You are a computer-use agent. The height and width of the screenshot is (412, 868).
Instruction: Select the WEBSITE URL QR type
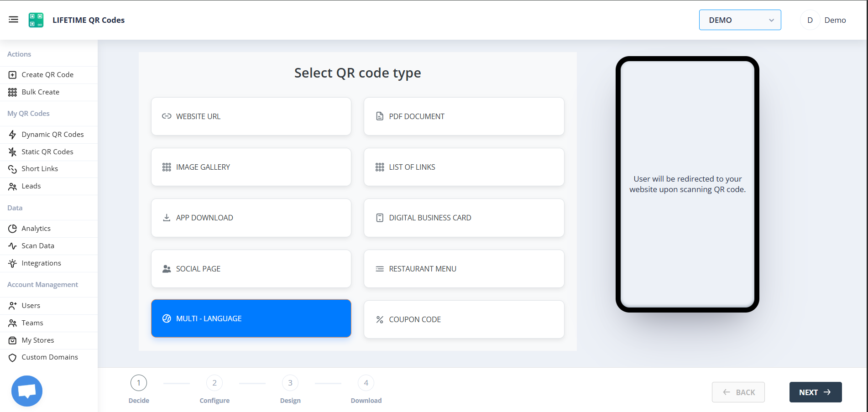pyautogui.click(x=251, y=116)
